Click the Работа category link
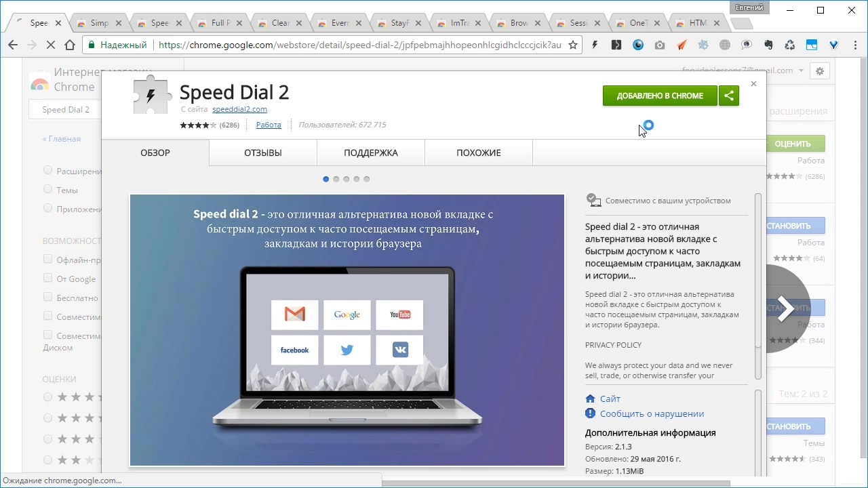Screen dimensions: 868x488 [269, 125]
